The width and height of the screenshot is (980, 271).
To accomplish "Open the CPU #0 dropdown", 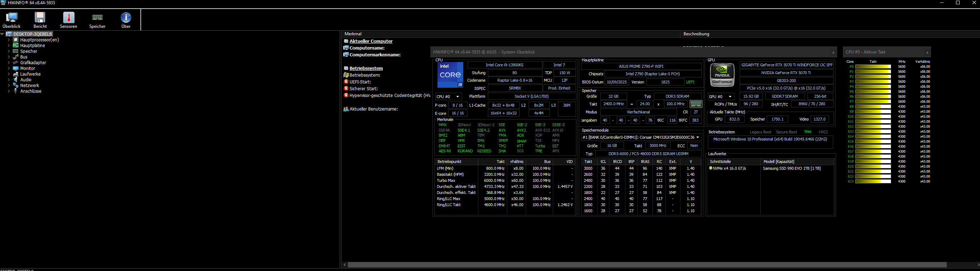I will point(449,97).
